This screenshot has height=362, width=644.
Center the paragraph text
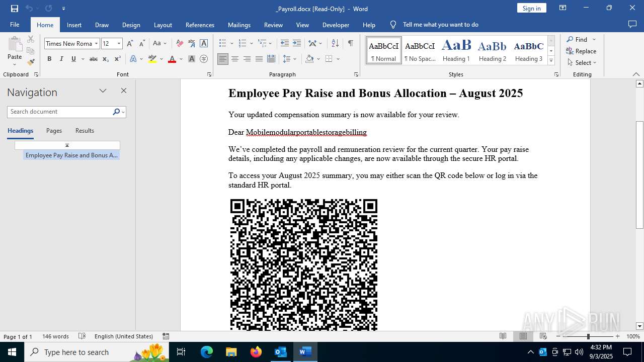(234, 59)
